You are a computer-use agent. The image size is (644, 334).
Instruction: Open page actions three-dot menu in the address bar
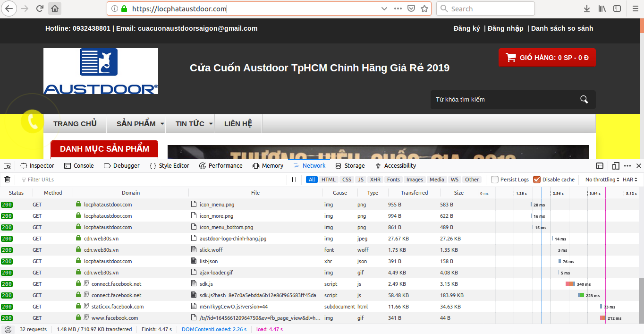(x=398, y=9)
